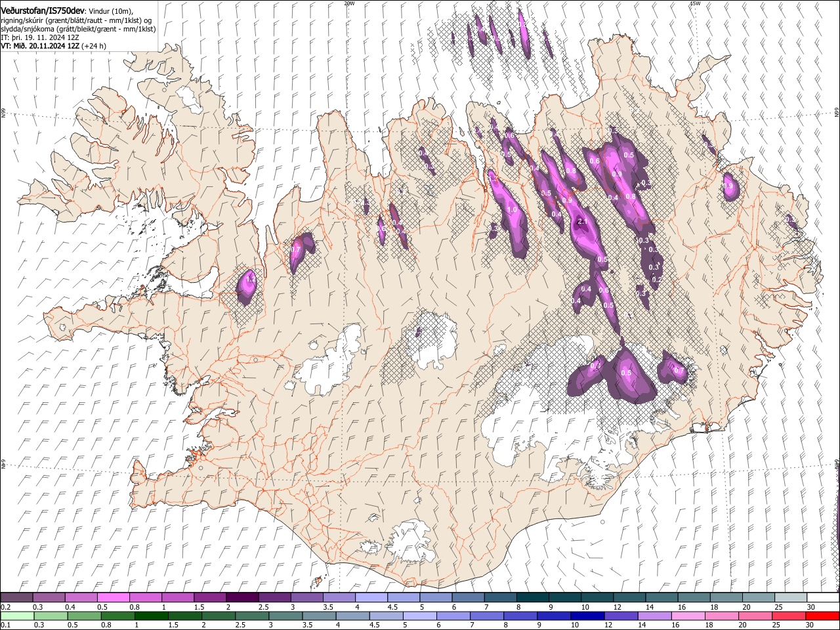Screen dimensions: 840x630
Task: Select the VT: Mið. 20.11.2024 12Z valid time
Action: coord(39,46)
